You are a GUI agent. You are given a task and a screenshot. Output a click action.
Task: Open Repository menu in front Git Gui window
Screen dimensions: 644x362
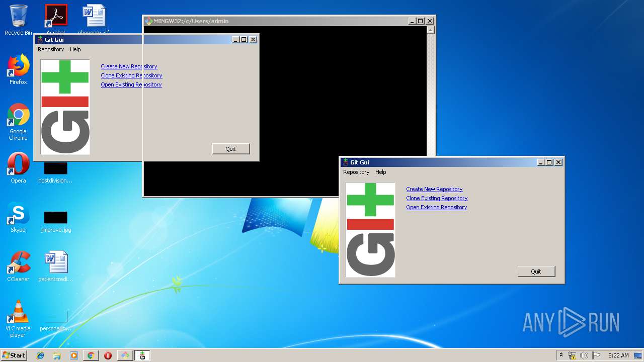pyautogui.click(x=356, y=172)
